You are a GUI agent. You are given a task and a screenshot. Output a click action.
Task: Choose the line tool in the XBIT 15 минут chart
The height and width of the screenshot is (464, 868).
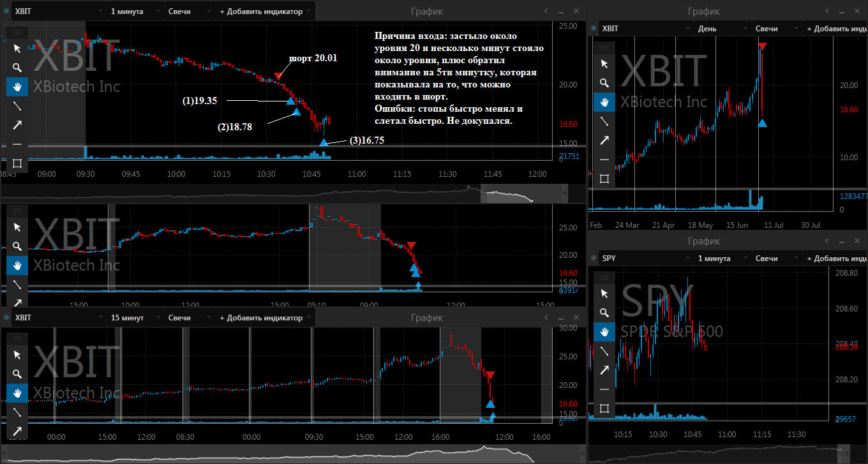tap(17, 412)
